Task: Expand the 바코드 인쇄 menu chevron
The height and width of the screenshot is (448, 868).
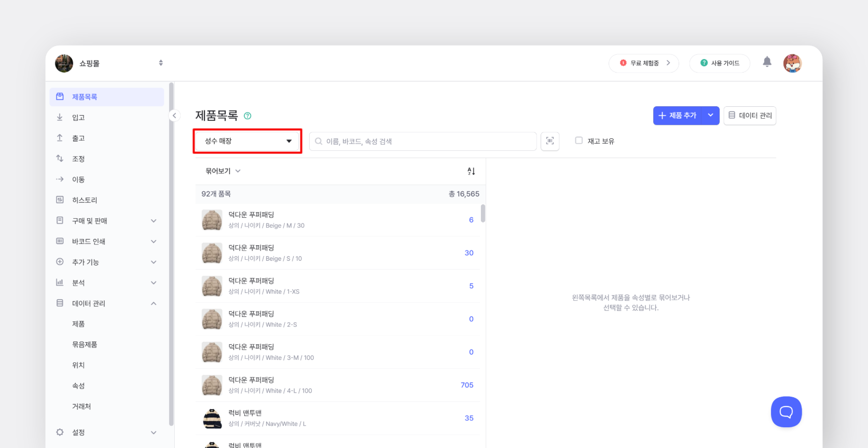Action: tap(154, 242)
